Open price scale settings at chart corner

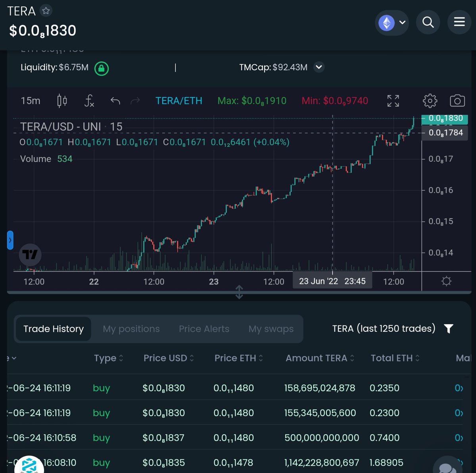click(x=446, y=281)
